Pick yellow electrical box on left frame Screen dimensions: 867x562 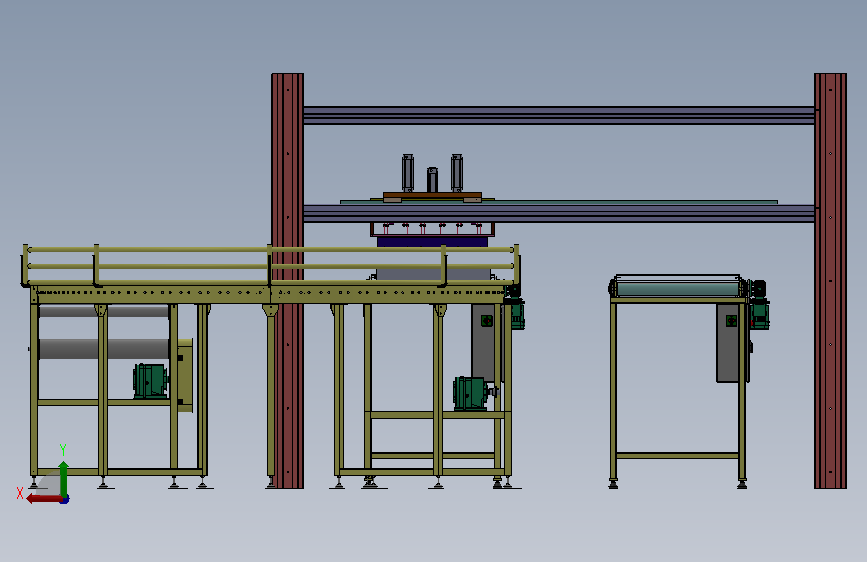pyautogui.click(x=185, y=375)
